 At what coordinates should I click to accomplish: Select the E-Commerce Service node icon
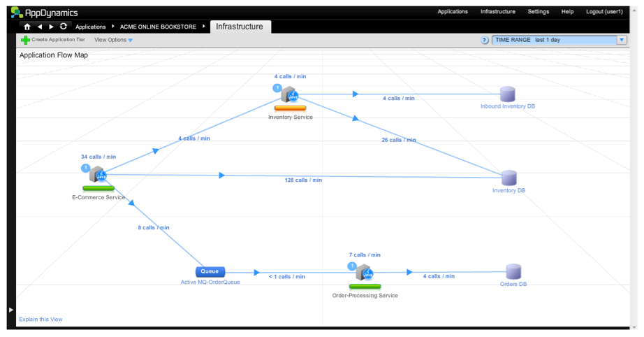(97, 175)
